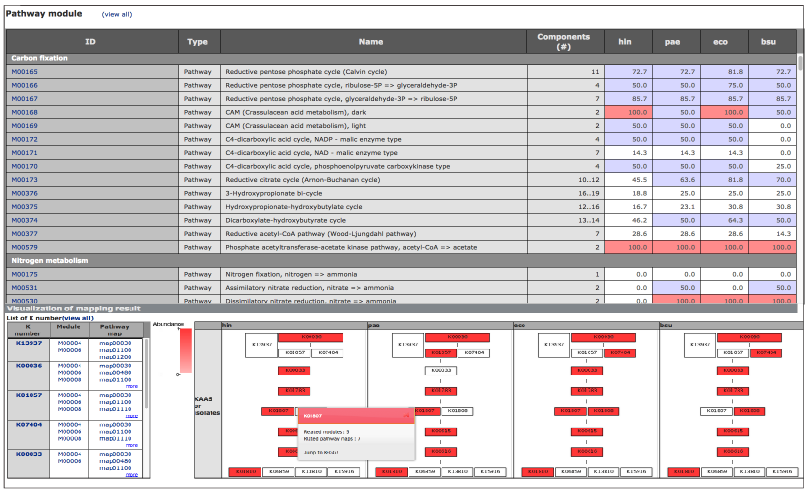809x491 pixels.
Task: Open module M00168
Action: (25, 112)
